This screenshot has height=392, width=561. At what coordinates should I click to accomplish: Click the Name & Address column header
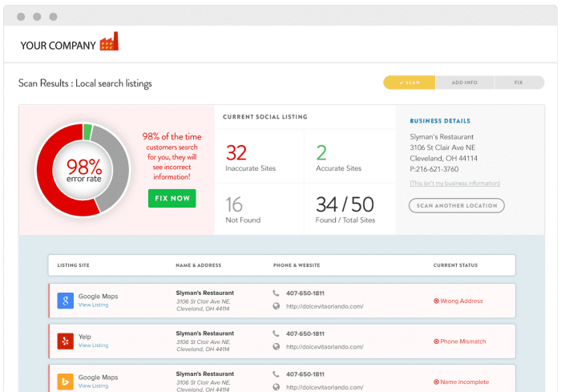199,265
